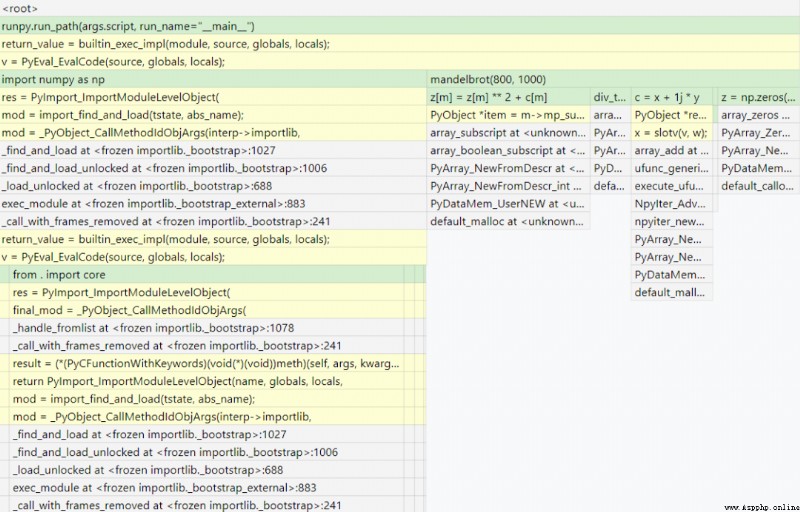Image resolution: width=800 pixels, height=512 pixels.
Task: Select the narrow 'div_t...' frame
Action: [610, 97]
